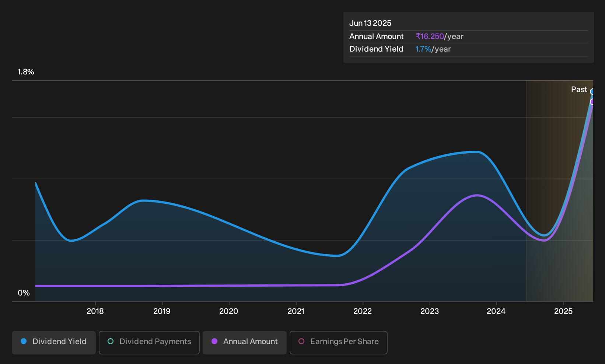Click the Past label in forecast region
Image resolution: width=605 pixels, height=364 pixels.
point(579,90)
